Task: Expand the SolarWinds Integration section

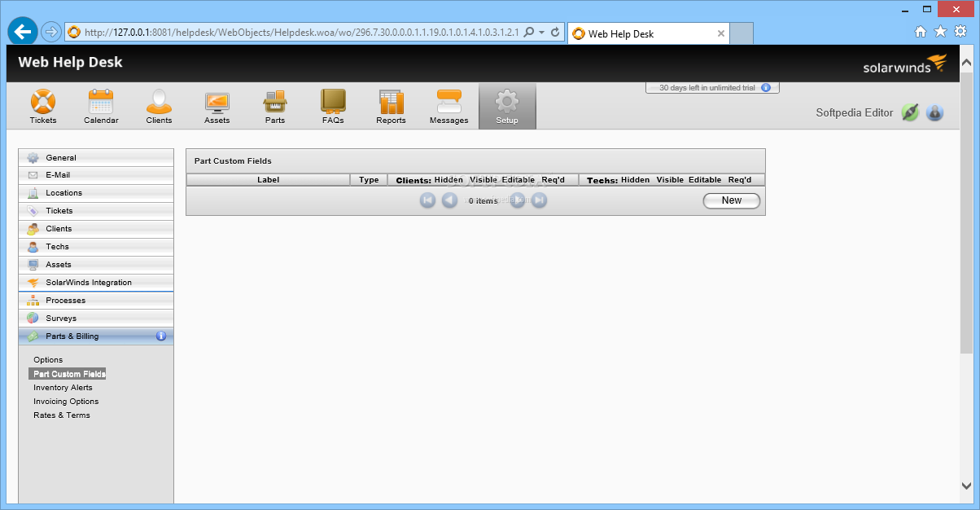Action: click(96, 283)
